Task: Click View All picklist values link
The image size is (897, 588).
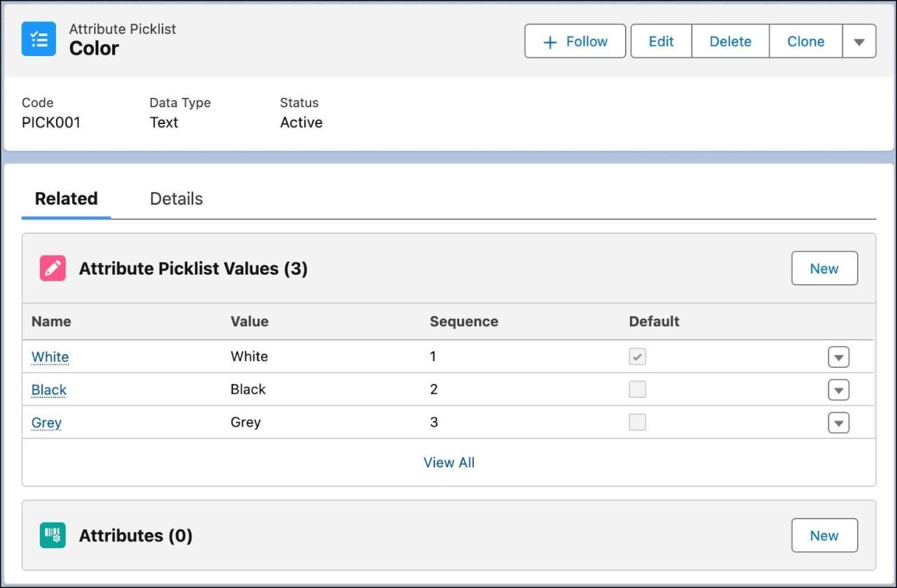Action: 448,463
